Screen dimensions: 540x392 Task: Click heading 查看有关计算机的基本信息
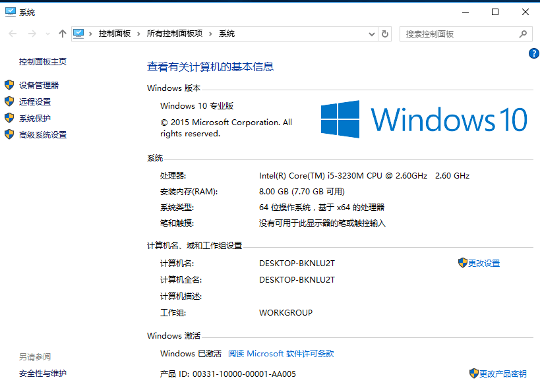coord(210,67)
